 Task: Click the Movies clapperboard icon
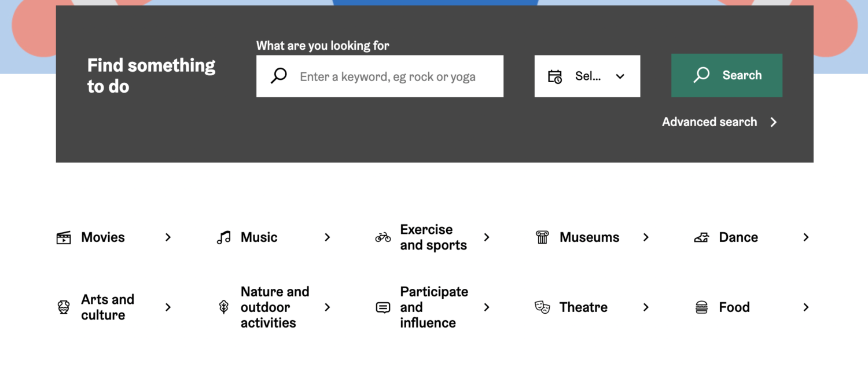[64, 237]
